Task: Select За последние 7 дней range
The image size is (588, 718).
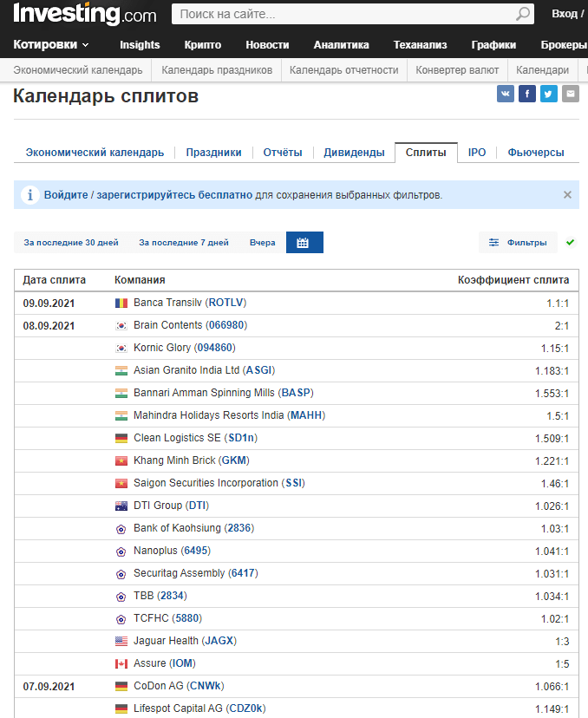Action: (x=184, y=243)
